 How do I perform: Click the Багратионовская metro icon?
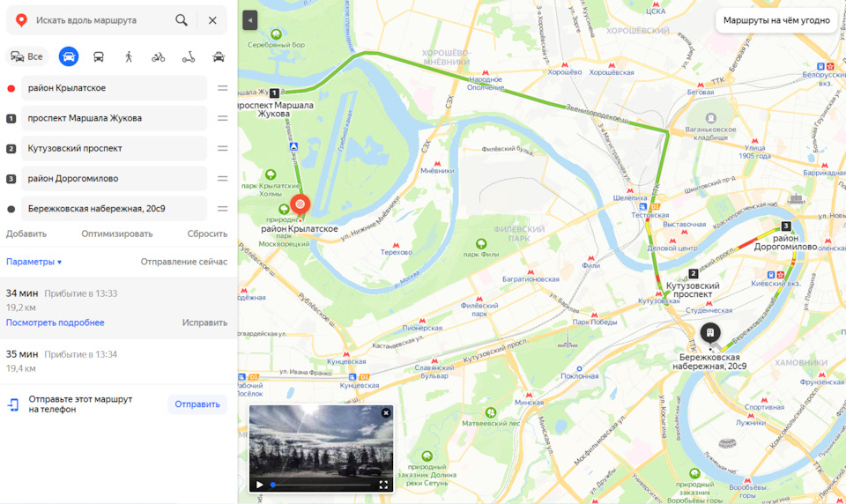(x=531, y=272)
